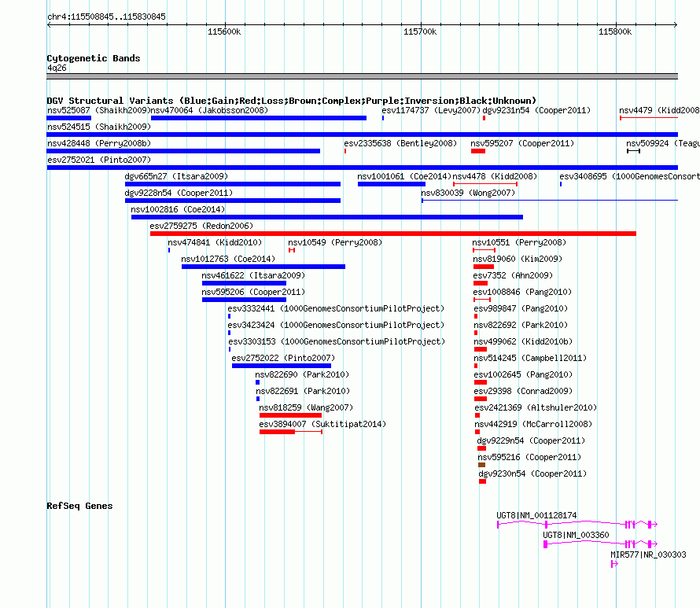The height and width of the screenshot is (608, 700).
Task: Click nsv1002816 (Coe2014) variant label
Action: 178,209
